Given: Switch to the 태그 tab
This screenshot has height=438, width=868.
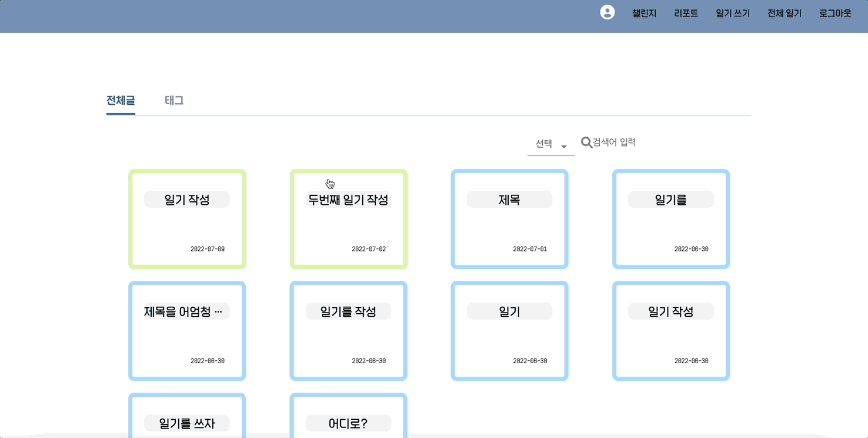Looking at the screenshot, I should point(173,100).
